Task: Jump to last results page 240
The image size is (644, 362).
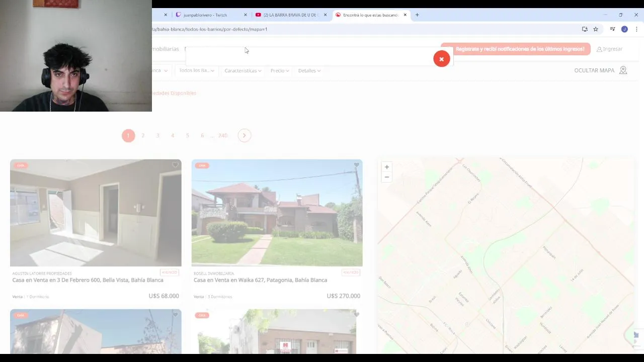Action: click(223, 135)
